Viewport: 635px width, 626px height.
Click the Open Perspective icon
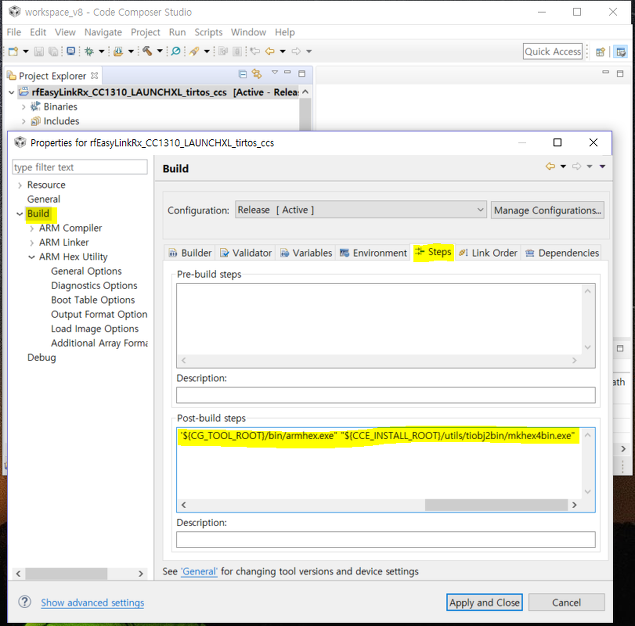point(600,52)
